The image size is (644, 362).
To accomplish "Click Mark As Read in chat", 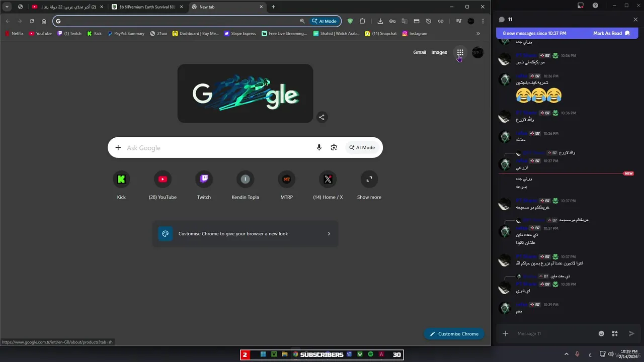I will coord(611,33).
